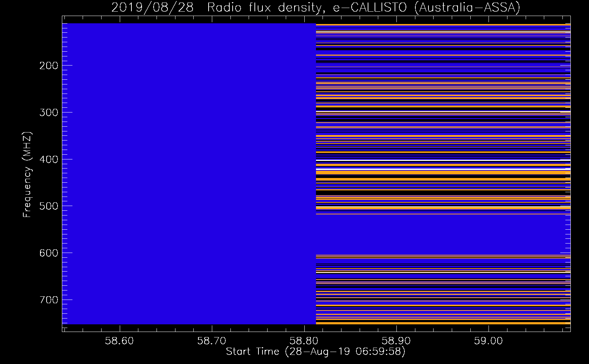This screenshot has width=589, height=364.
Task: Click the plot title 'Radio flux density, e-CALLISTO (Australia-ASSA)'
Action: [364, 8]
